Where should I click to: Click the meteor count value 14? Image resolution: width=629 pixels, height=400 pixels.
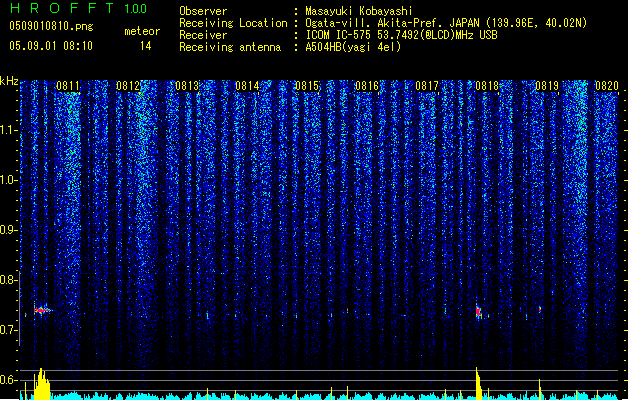(x=146, y=46)
